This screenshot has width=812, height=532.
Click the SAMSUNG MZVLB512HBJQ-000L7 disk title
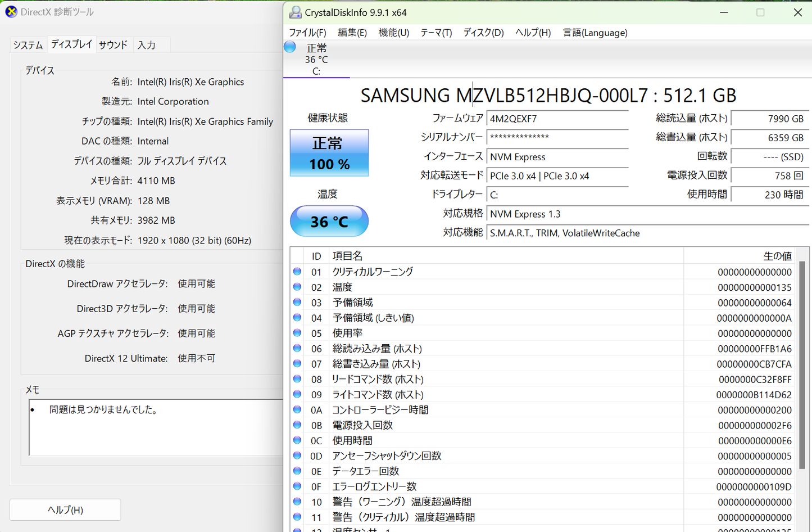click(x=548, y=96)
